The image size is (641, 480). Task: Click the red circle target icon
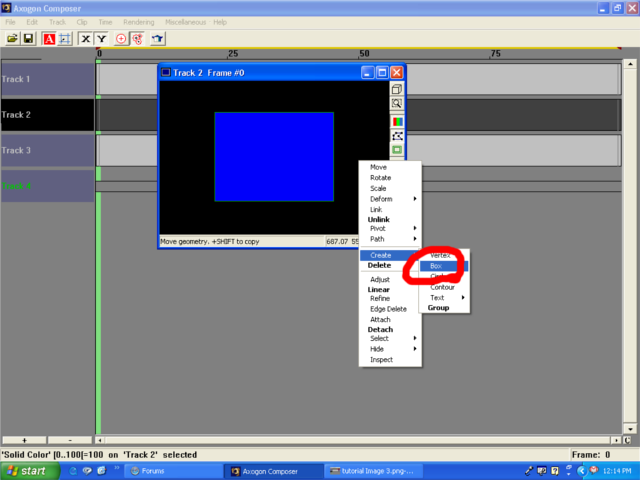point(121,39)
